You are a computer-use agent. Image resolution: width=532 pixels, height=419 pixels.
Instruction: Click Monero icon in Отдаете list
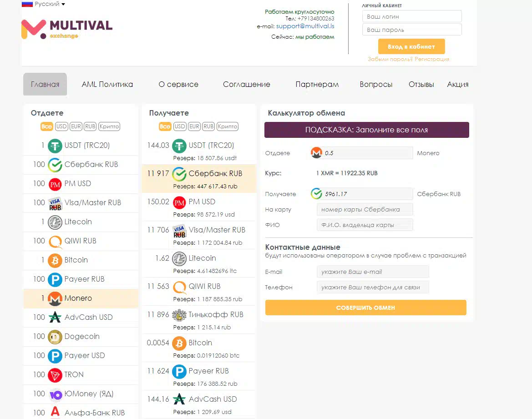point(55,298)
